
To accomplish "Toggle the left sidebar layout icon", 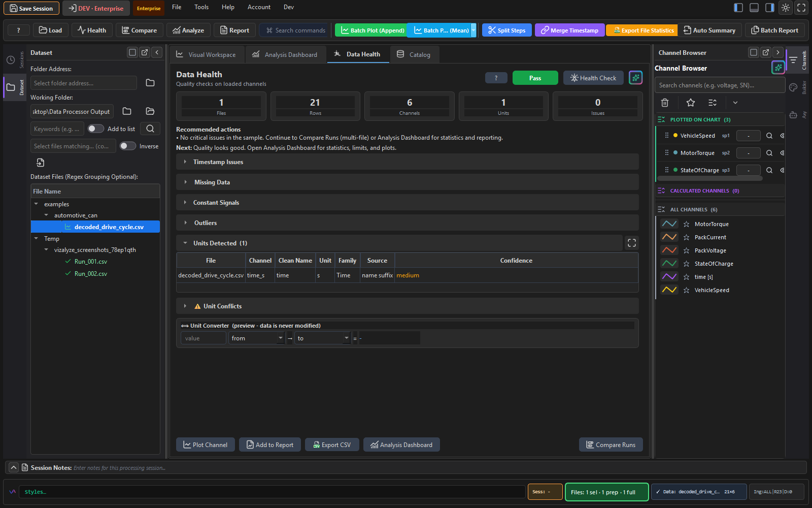I will click(738, 8).
